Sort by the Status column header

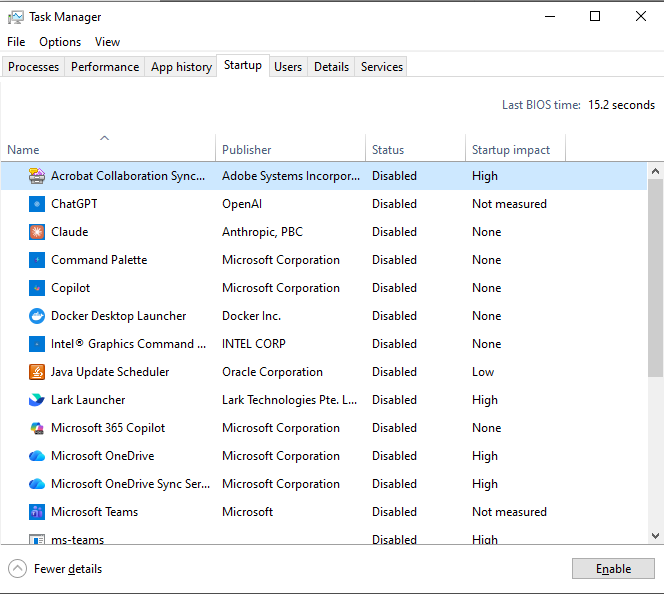pos(415,148)
